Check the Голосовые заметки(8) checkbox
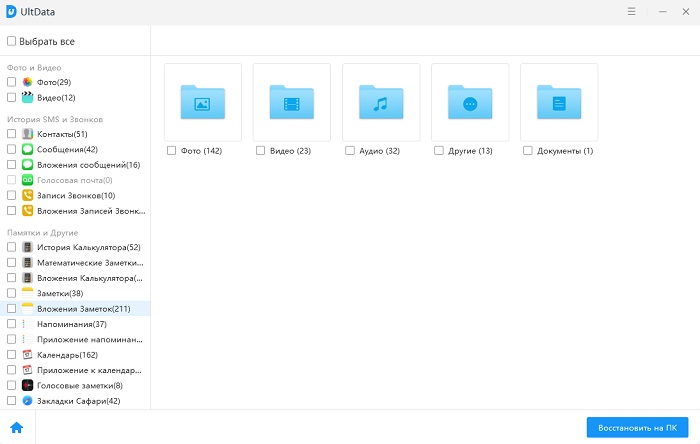This screenshot has height=444, width=700. point(12,386)
